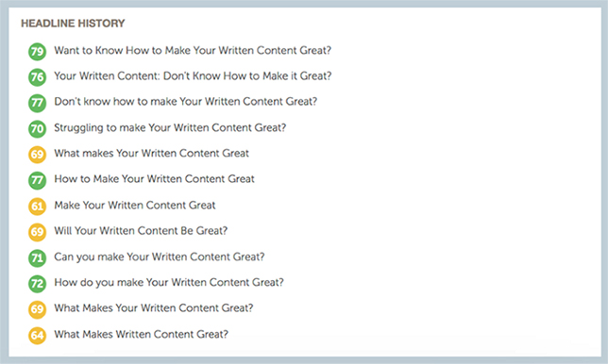Choose 'Can you make Your Written Content Great?'
608x364 pixels.
[160, 257]
